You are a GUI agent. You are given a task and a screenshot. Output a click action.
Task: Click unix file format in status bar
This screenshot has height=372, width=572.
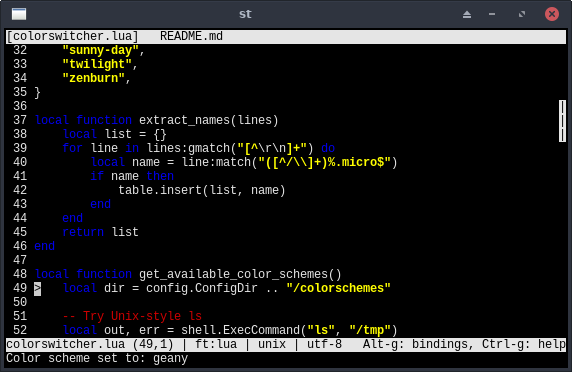click(272, 344)
